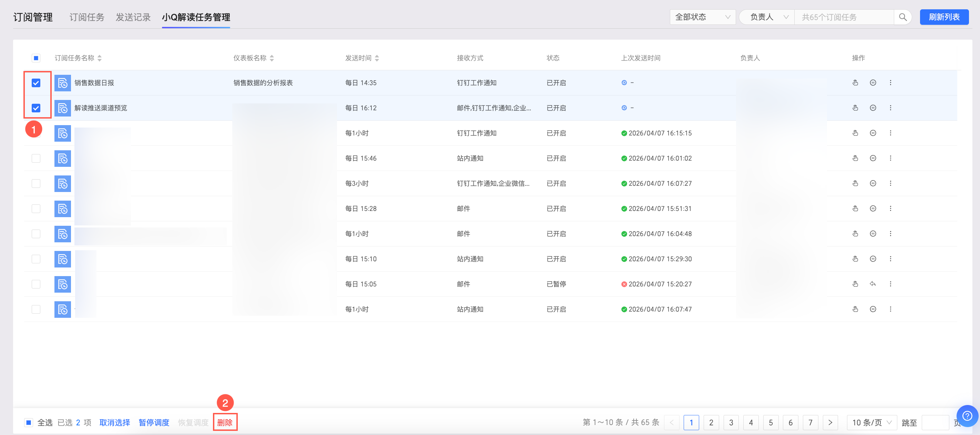Check the row scheduled 每日 15:28
Screen dimensions: 980x435
click(x=36, y=208)
